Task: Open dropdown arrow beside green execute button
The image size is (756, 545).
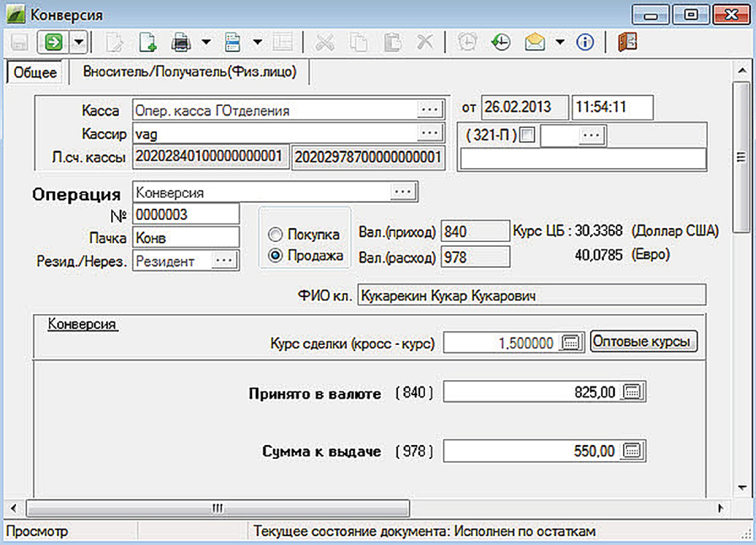Action: coord(78,42)
